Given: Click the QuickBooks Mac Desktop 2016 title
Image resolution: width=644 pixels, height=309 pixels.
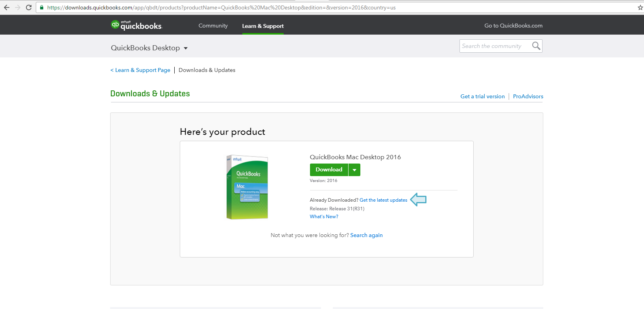Looking at the screenshot, I should [355, 157].
